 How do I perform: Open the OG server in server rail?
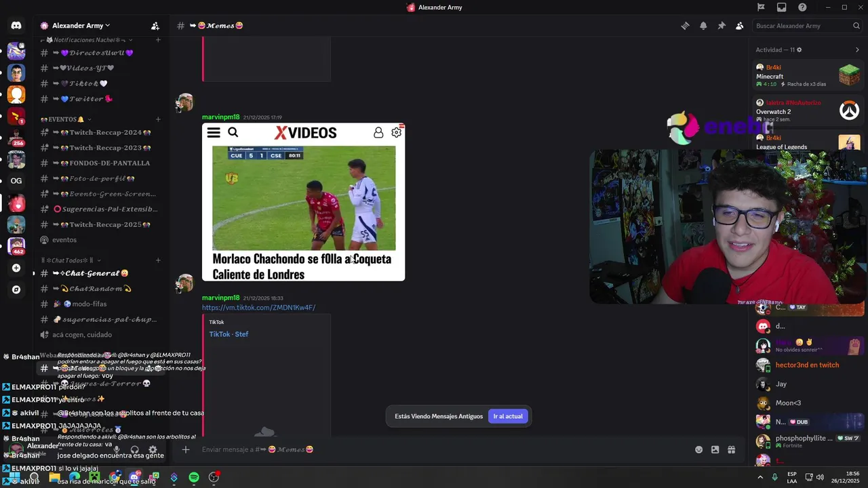(x=16, y=181)
